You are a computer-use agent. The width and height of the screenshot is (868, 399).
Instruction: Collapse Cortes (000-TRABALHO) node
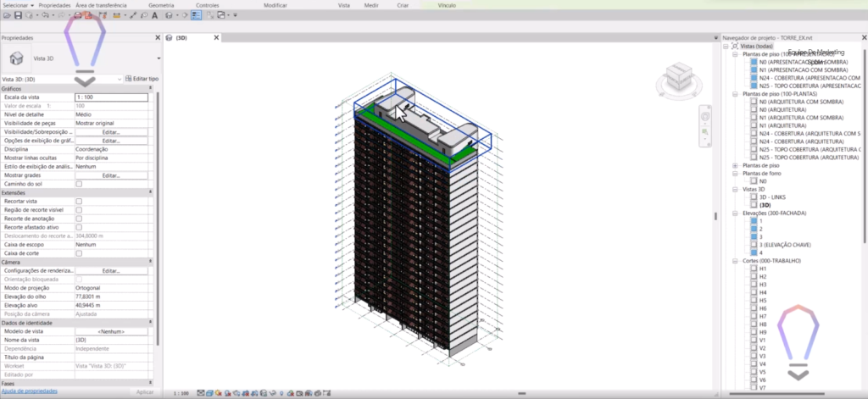coord(735,261)
